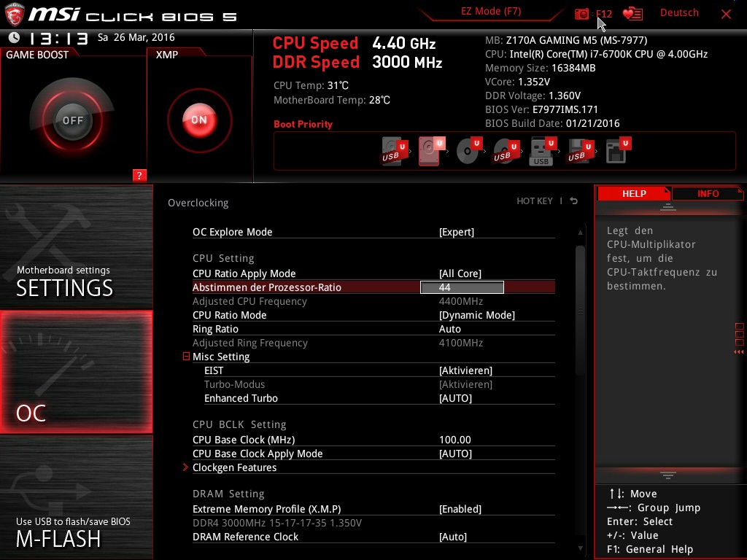Switch to the INFO tab
This screenshot has width=747, height=560.
pyautogui.click(x=708, y=194)
